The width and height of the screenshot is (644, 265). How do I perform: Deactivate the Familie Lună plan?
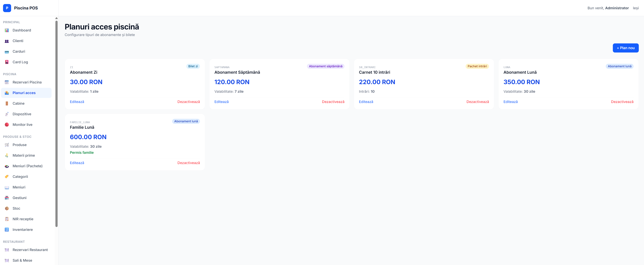coord(189,163)
